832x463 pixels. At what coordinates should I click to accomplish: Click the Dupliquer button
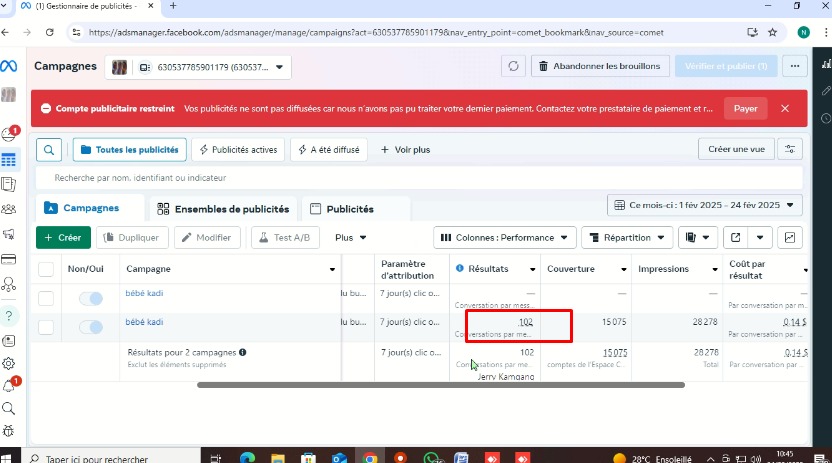pyautogui.click(x=132, y=238)
